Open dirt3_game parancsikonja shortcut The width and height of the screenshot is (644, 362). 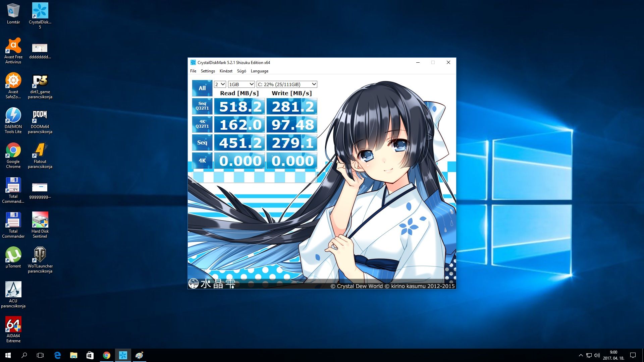(x=40, y=86)
